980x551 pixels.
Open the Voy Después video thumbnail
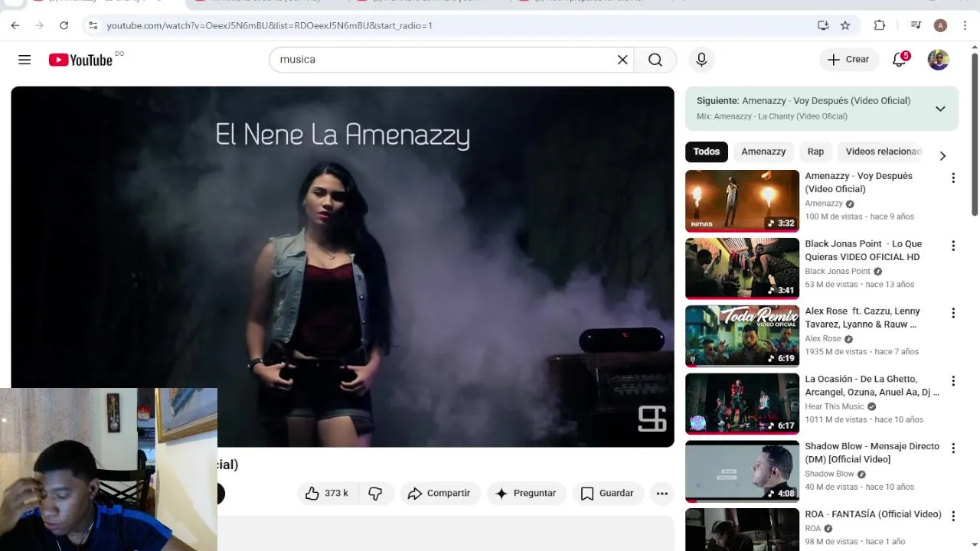pyautogui.click(x=742, y=201)
